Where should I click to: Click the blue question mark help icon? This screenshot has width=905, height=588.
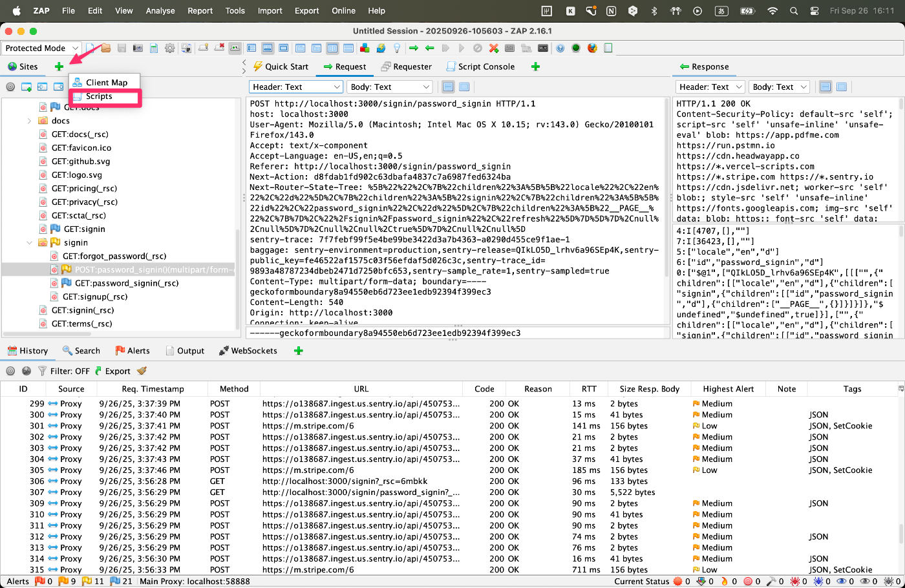(560, 48)
